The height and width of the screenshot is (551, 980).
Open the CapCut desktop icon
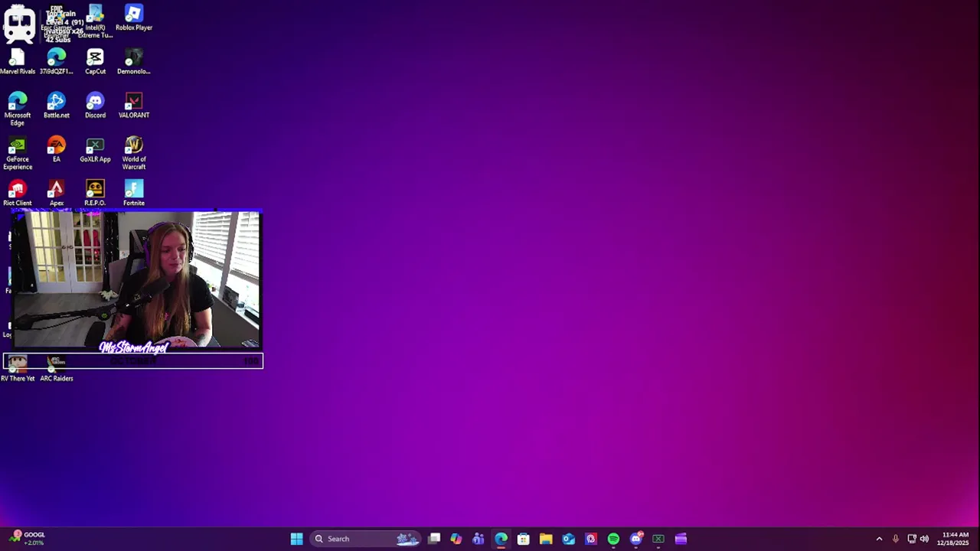(95, 62)
